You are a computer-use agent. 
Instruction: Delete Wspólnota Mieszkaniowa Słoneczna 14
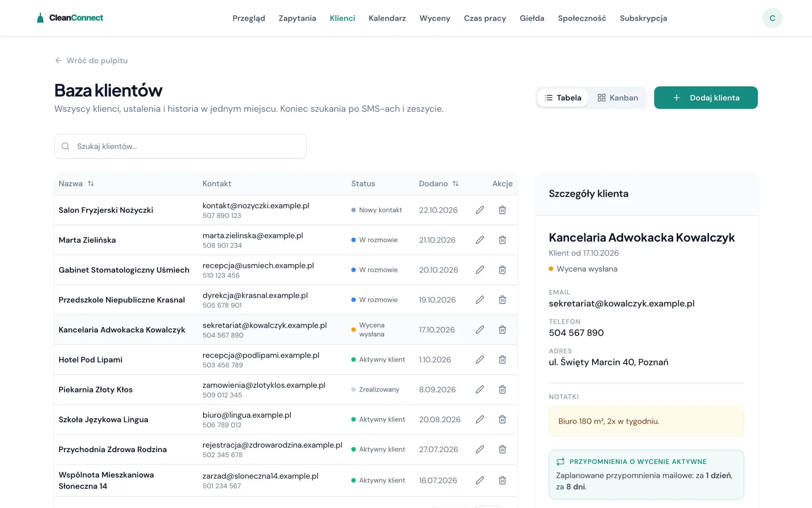pos(502,480)
